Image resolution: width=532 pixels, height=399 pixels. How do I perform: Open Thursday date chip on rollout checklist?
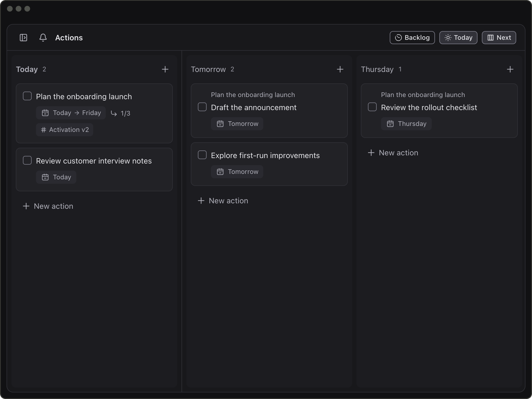(x=406, y=124)
